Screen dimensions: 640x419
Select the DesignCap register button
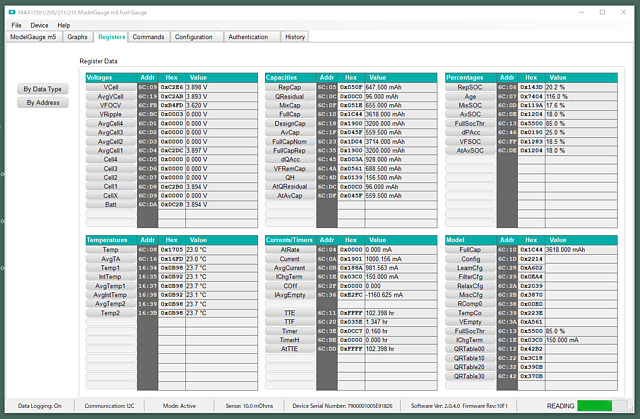click(x=290, y=123)
